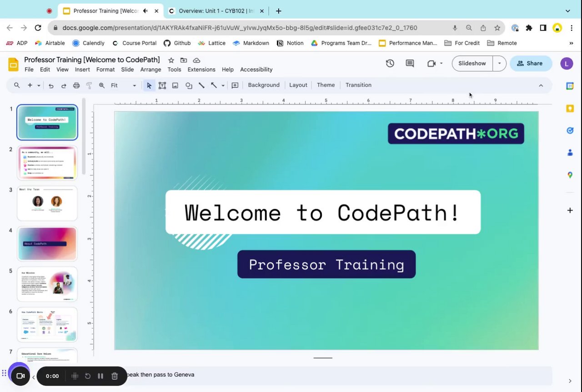Image resolution: width=582 pixels, height=392 pixels.
Task: Open Google Maps side panel icon
Action: (x=570, y=175)
